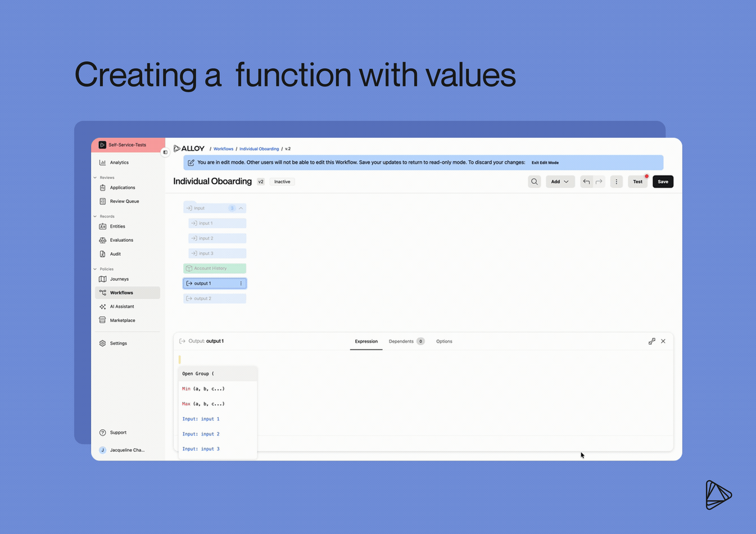Select the output 2 node
The height and width of the screenshot is (534, 756).
[x=215, y=298]
